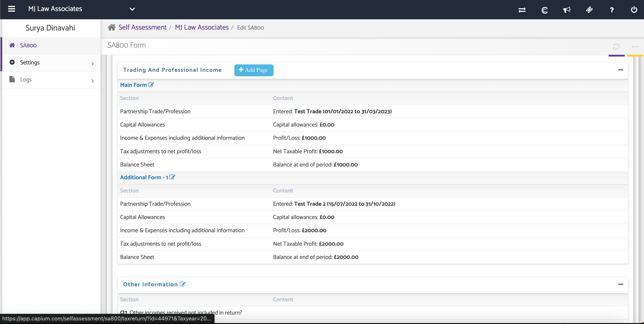Go to Self Assessment breadcrumb link
This screenshot has height=324, width=644.
pyautogui.click(x=142, y=27)
